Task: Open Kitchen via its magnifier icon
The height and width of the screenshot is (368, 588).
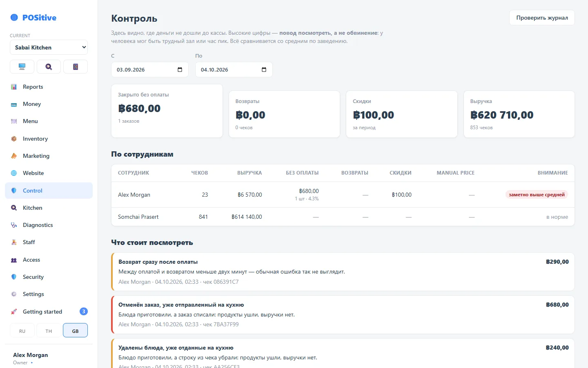Action: coord(14,208)
